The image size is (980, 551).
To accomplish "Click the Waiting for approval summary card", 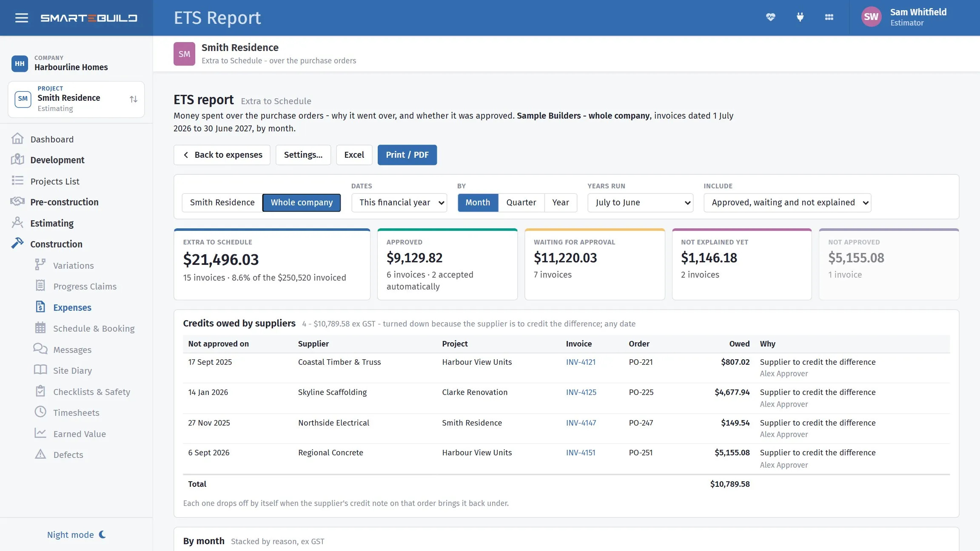I will (x=595, y=264).
